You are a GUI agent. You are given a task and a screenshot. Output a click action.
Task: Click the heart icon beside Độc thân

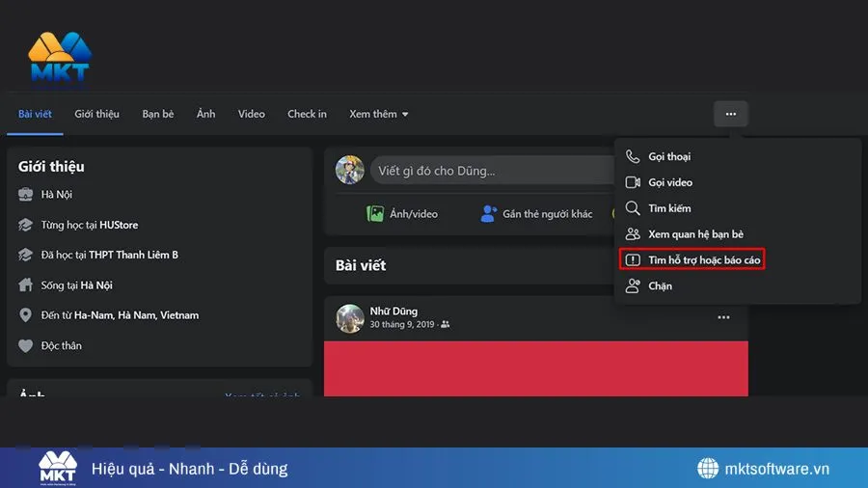tap(25, 345)
